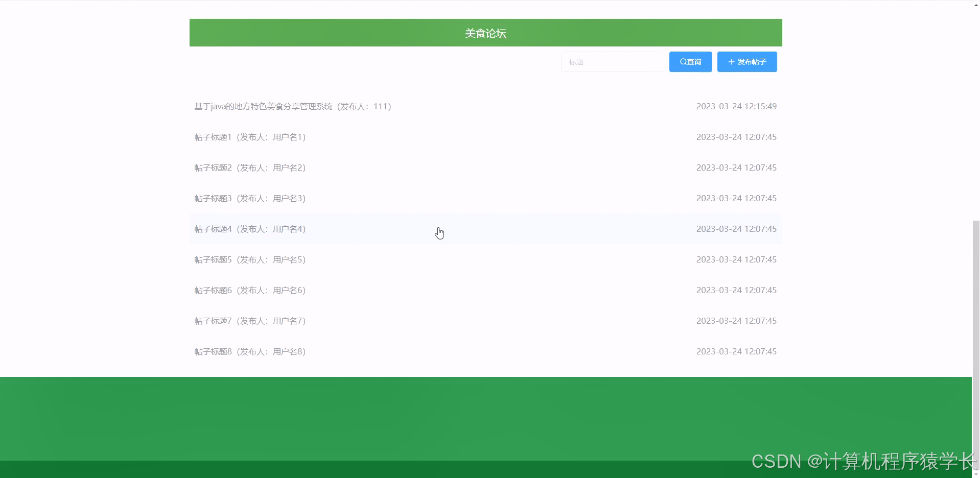Open the post 帖子标题7 by 用户名7

coord(249,321)
